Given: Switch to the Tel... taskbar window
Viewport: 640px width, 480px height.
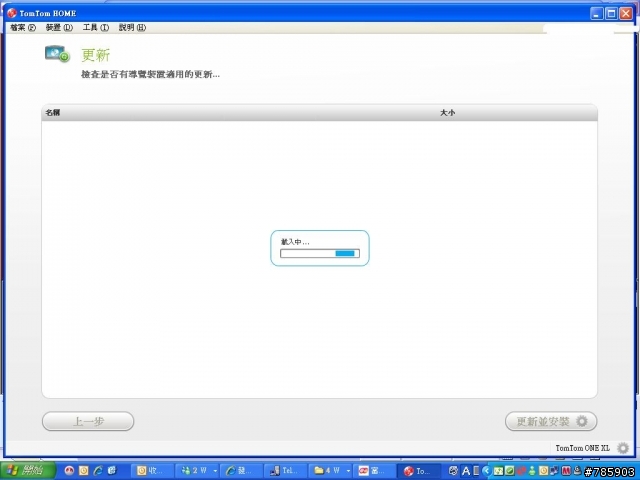Looking at the screenshot, I should point(286,471).
